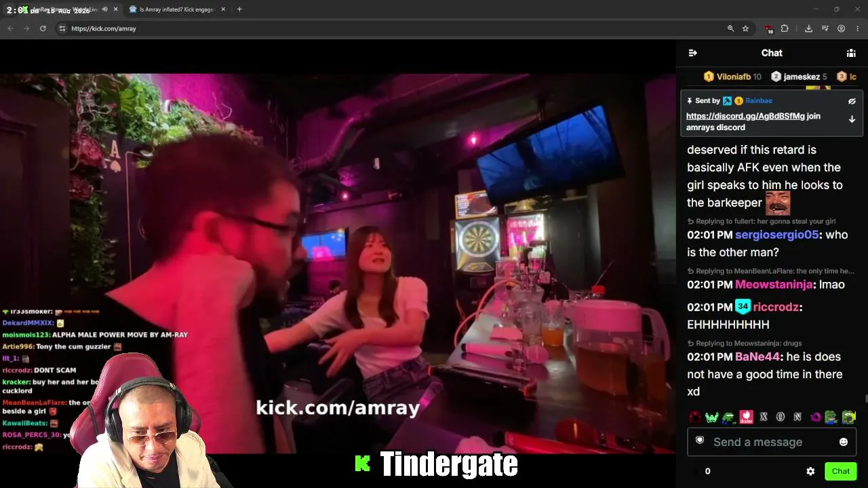This screenshot has height=488, width=868.
Task: Open the browser extensions puzzle icon
Action: pyautogui.click(x=785, y=28)
